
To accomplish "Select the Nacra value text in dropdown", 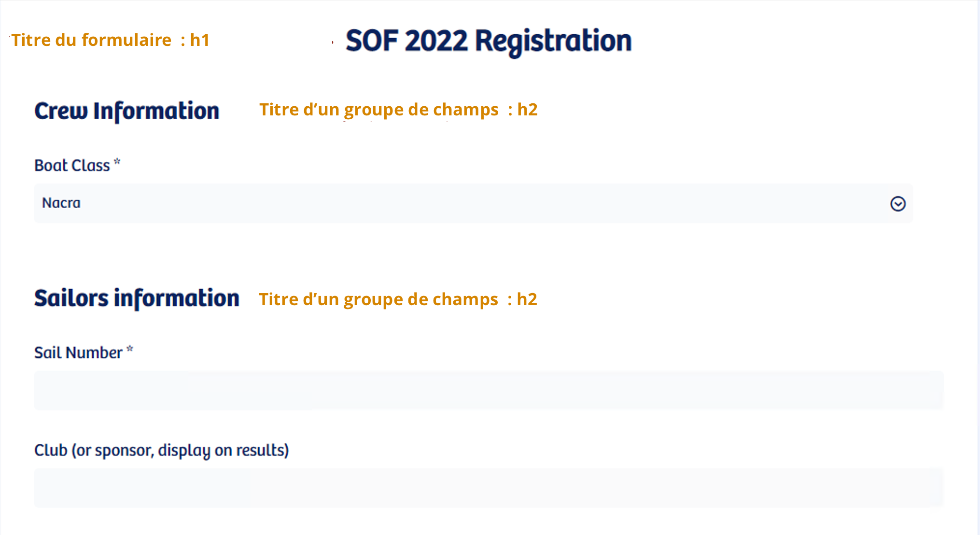I will coord(61,203).
